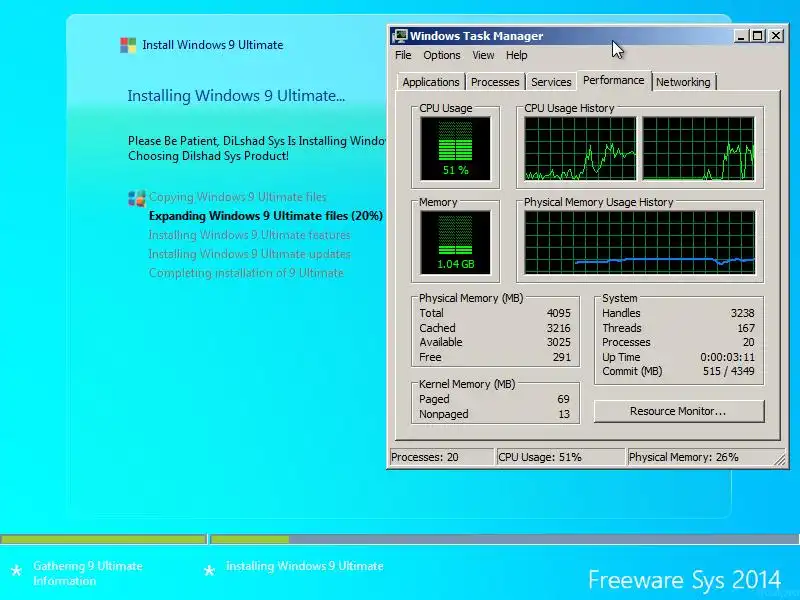Screen dimensions: 800x600
Task: Click the colorful icon next to Copying Windows 9 Ultimate files
Action: pos(137,198)
